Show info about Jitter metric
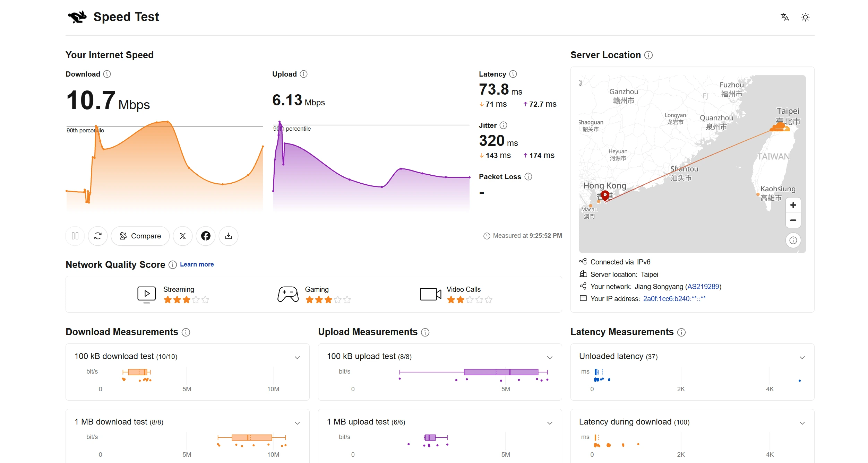The height and width of the screenshot is (463, 868). tap(503, 125)
